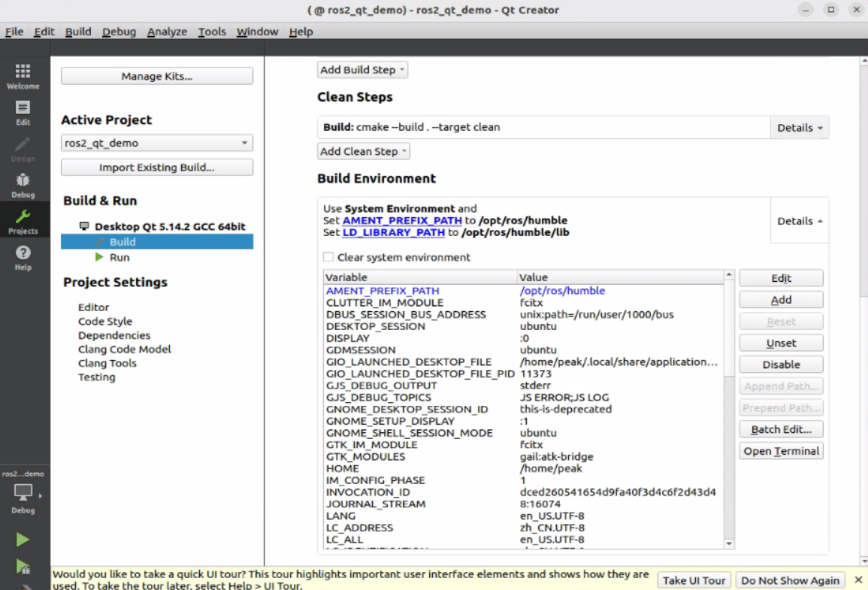
Task: Click the Value column header
Action: point(620,277)
